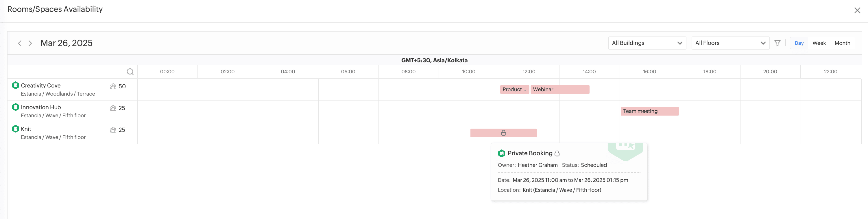The image size is (868, 219).
Task: Click the Creativity Cove room icon
Action: [x=16, y=85]
